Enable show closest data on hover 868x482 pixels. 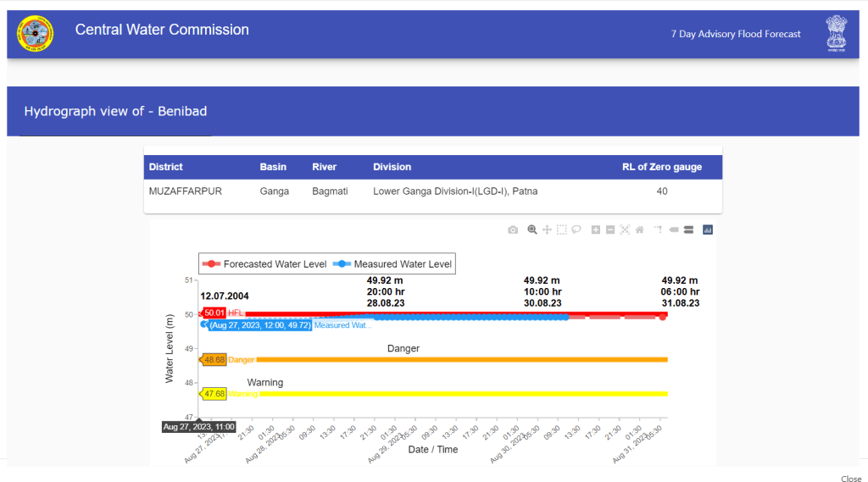click(x=674, y=230)
